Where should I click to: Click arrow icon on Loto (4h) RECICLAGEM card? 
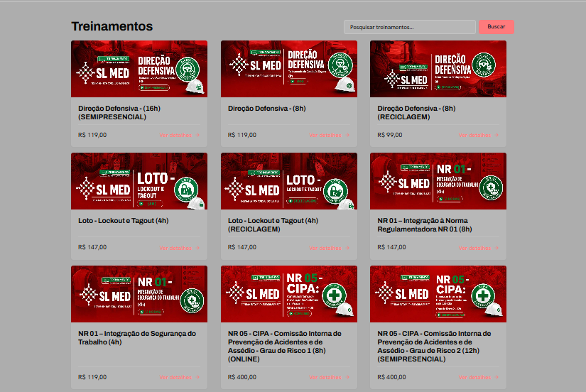347,248
